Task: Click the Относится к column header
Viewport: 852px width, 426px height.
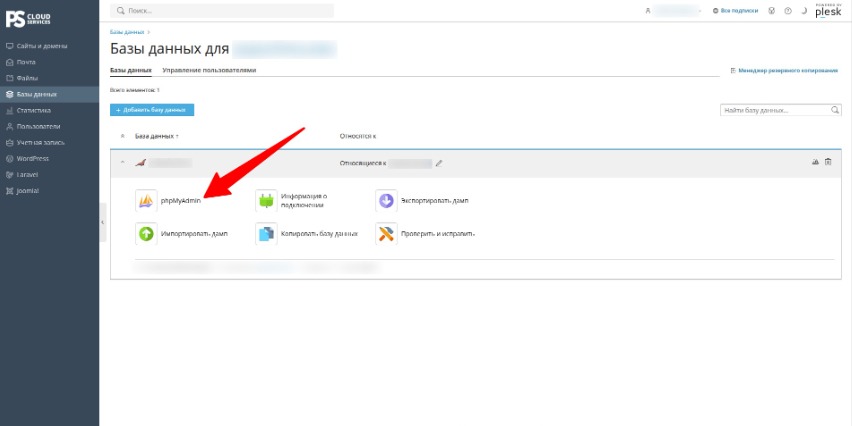Action: 358,136
